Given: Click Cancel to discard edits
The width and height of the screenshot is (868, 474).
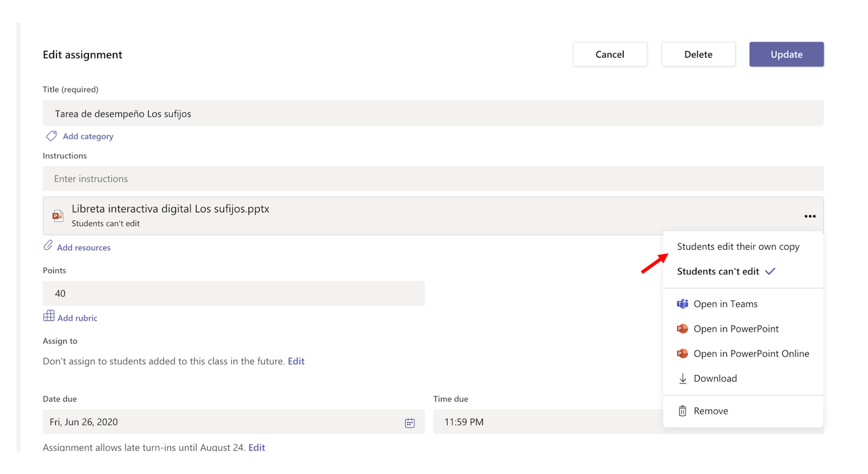Looking at the screenshot, I should [609, 54].
